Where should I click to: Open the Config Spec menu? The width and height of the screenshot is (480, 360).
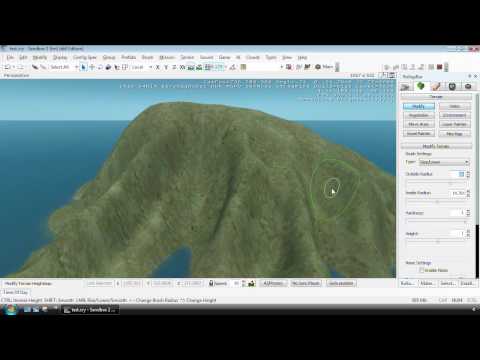(x=85, y=57)
